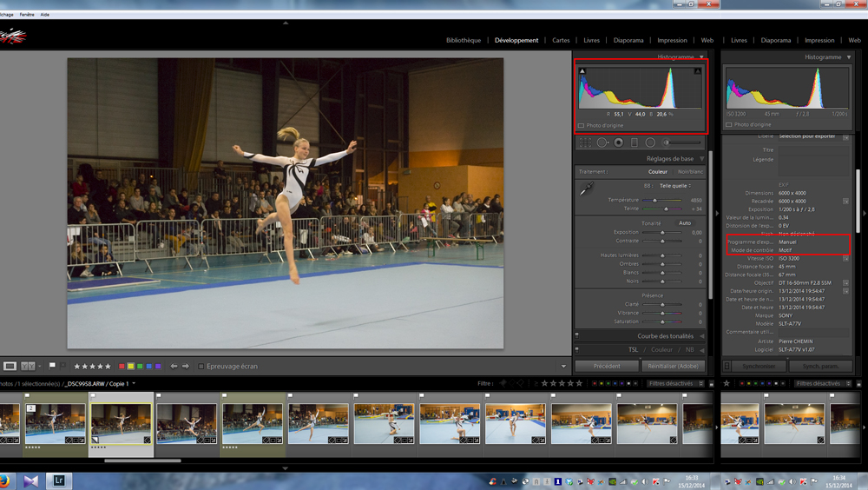
Task: Select Noir/blanc treatment
Action: pyautogui.click(x=690, y=172)
